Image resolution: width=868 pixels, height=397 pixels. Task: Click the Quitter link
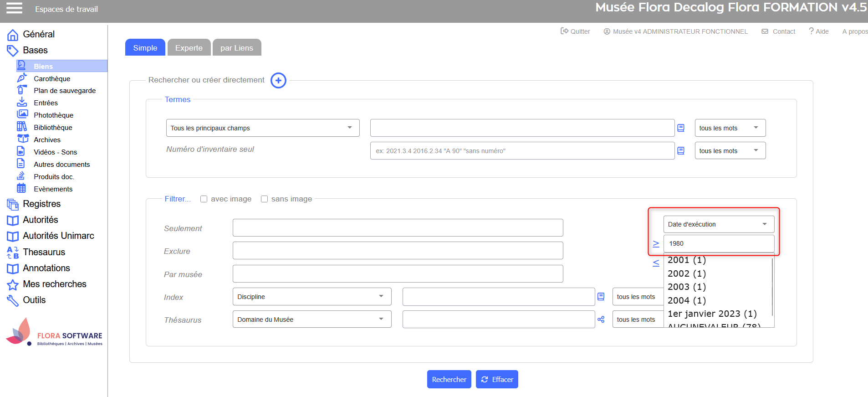click(575, 31)
